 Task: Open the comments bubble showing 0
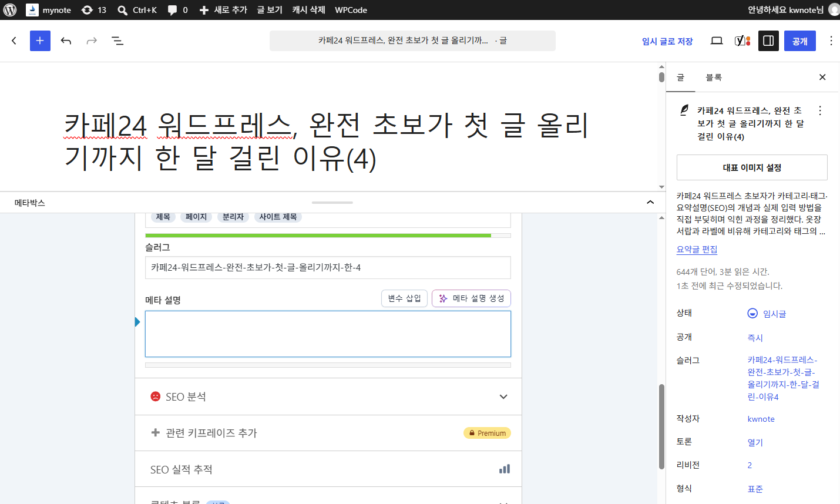(x=178, y=10)
